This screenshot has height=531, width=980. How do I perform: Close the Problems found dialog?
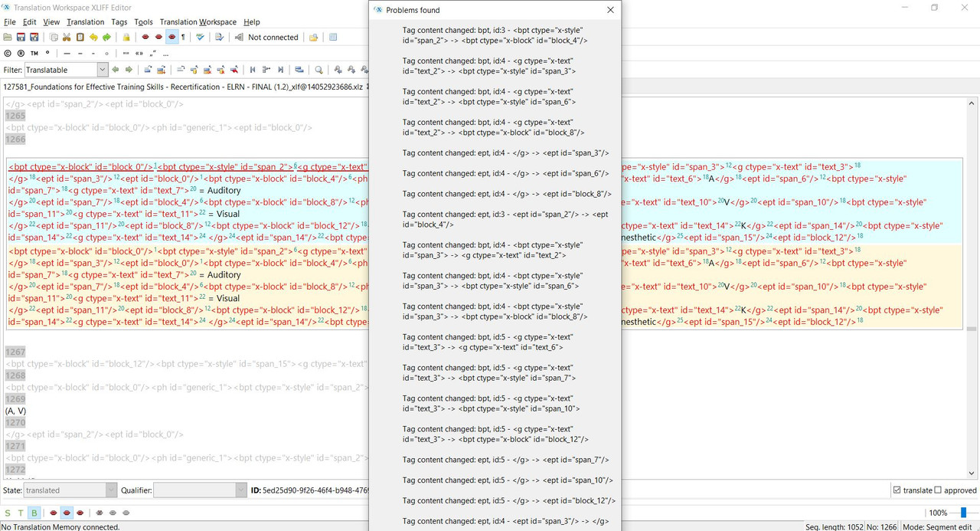pyautogui.click(x=610, y=10)
